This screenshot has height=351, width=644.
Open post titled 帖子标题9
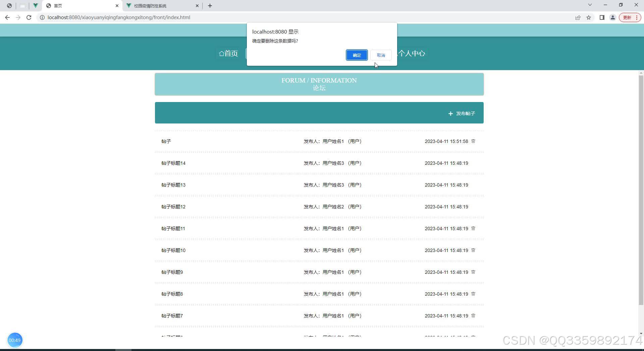172,272
